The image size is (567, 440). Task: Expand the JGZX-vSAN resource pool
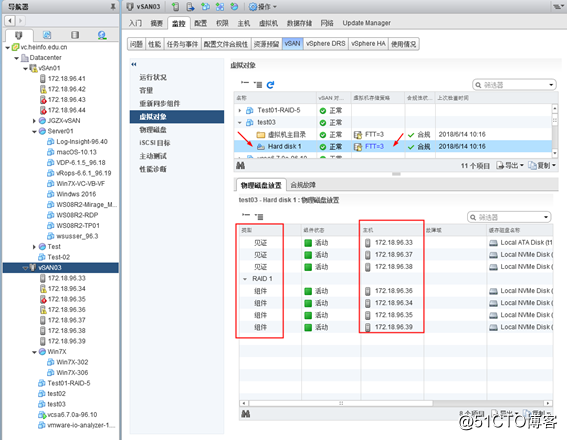34,121
